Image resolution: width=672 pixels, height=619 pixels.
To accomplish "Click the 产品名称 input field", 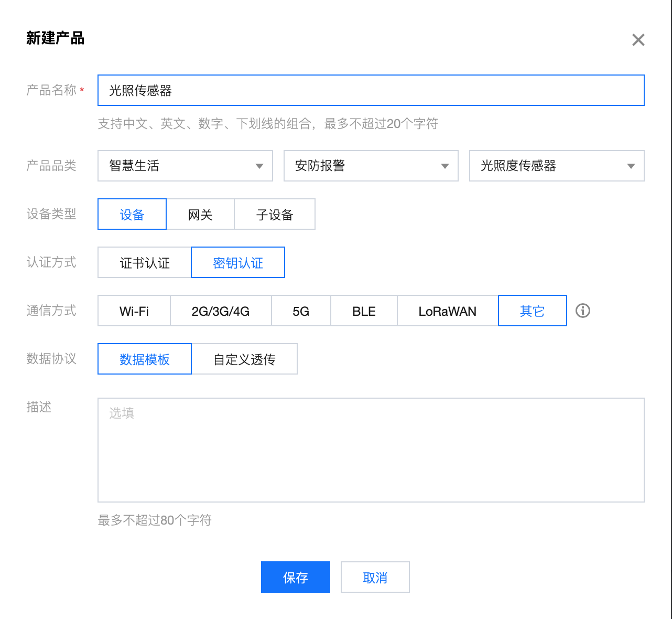I will pos(371,90).
